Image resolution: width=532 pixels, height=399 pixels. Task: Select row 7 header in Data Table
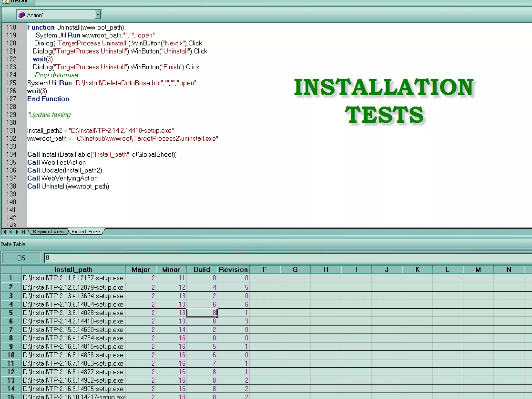pos(11,330)
